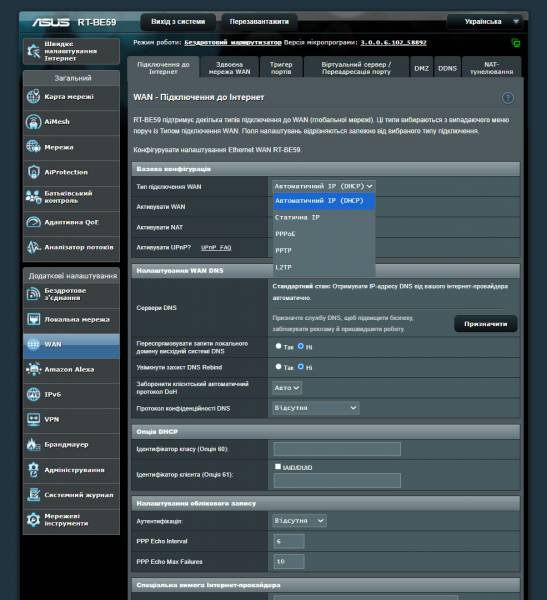Click the ASUS logo
This screenshot has height=600, width=547.
pyautogui.click(x=51, y=22)
